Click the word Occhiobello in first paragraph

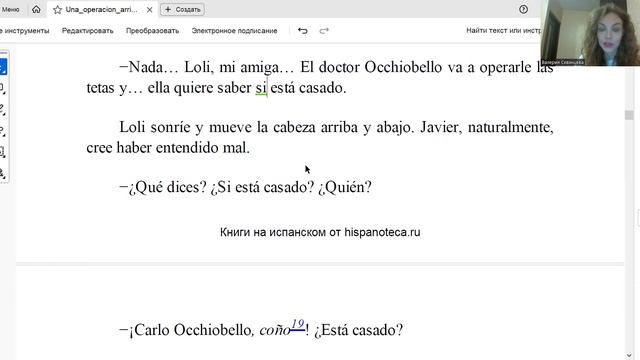coord(403,67)
